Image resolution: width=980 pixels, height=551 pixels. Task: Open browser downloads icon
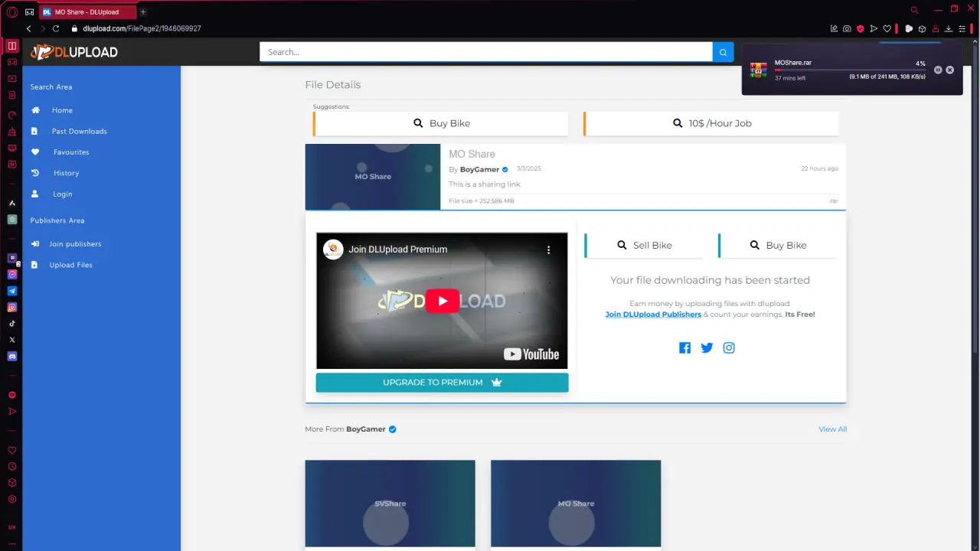click(949, 28)
